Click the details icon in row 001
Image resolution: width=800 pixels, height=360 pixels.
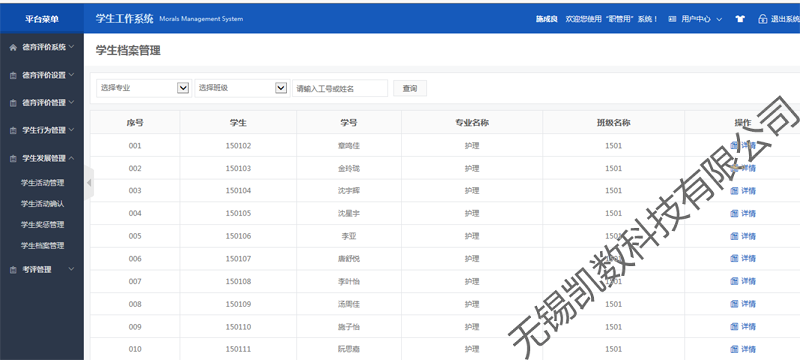734,145
